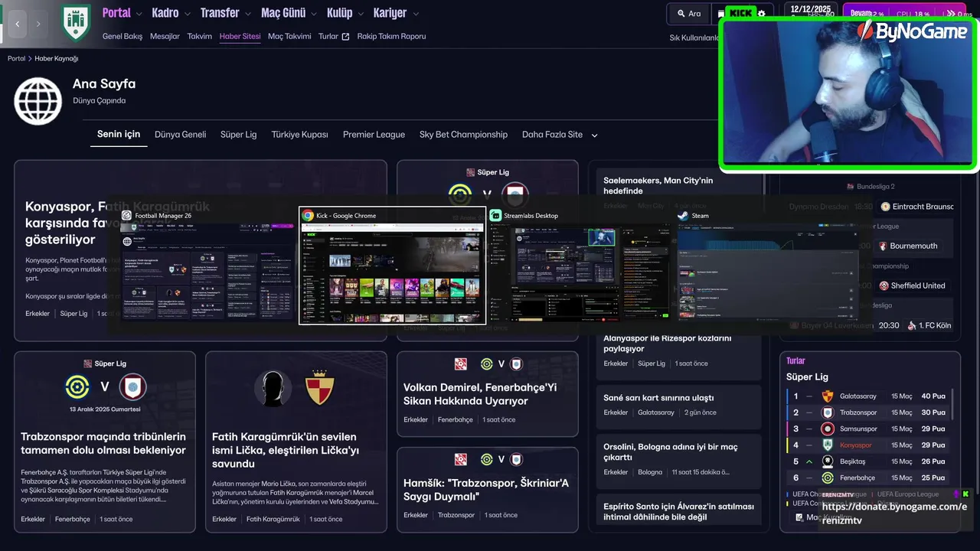Screen dimensions: 980x551
Task: Switch to the Süper Lig news tab
Action: click(238, 135)
